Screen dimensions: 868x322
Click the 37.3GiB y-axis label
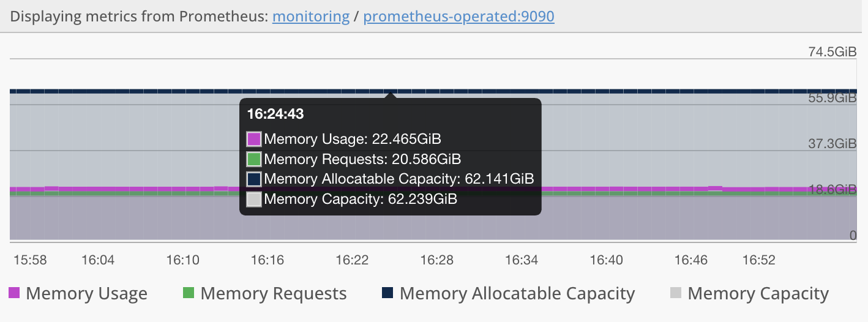(x=832, y=144)
